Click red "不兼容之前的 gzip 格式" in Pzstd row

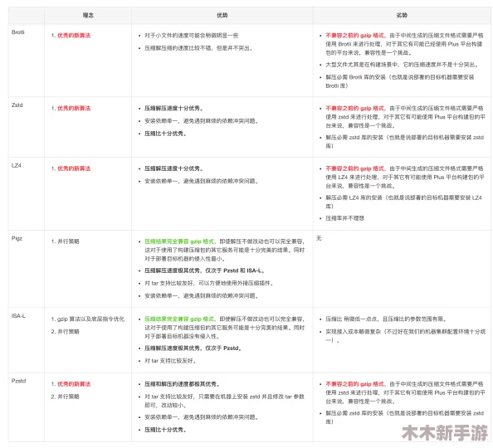point(355,384)
